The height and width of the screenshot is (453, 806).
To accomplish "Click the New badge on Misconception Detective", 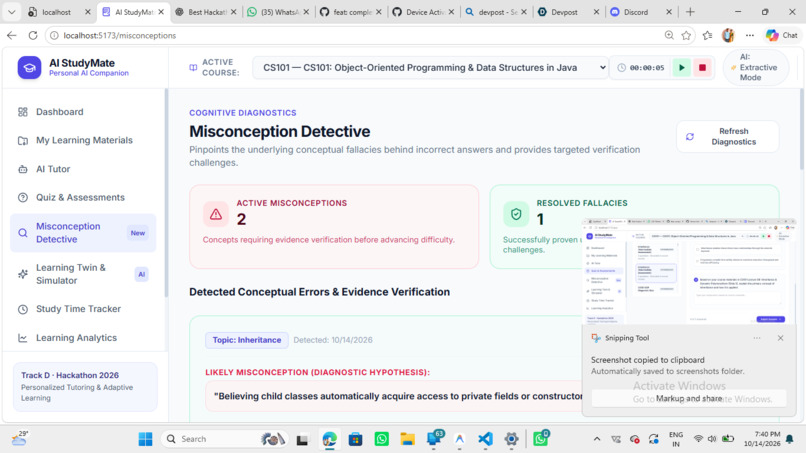I will (137, 233).
